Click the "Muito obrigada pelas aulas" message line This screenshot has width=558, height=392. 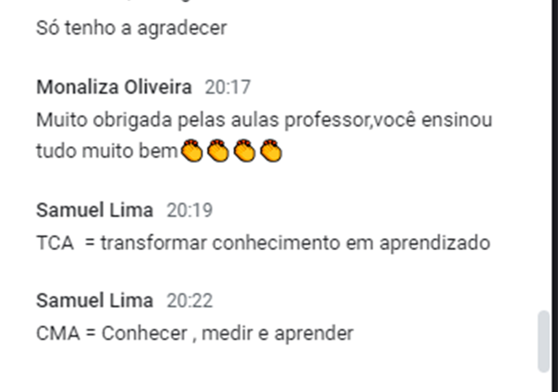point(264,120)
